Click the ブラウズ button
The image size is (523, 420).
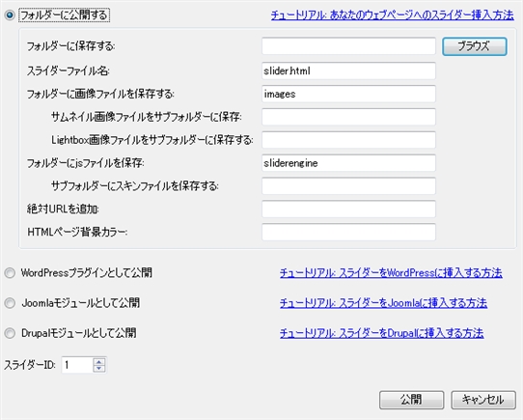point(475,46)
